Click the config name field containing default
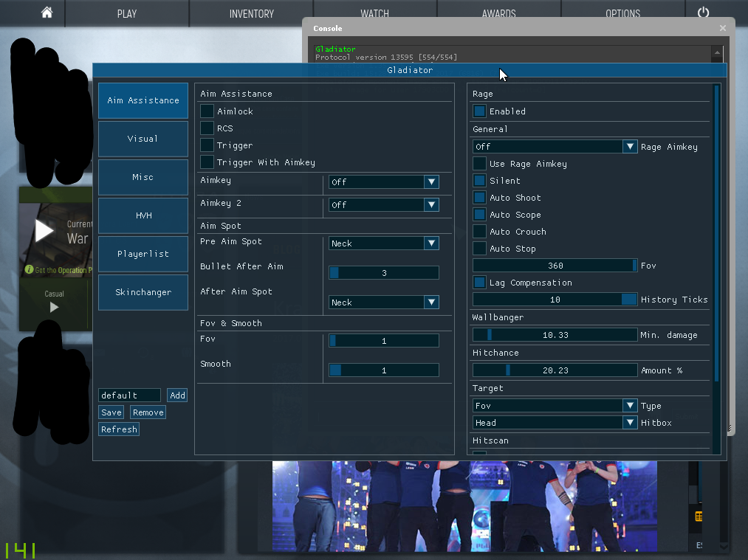 [x=129, y=395]
